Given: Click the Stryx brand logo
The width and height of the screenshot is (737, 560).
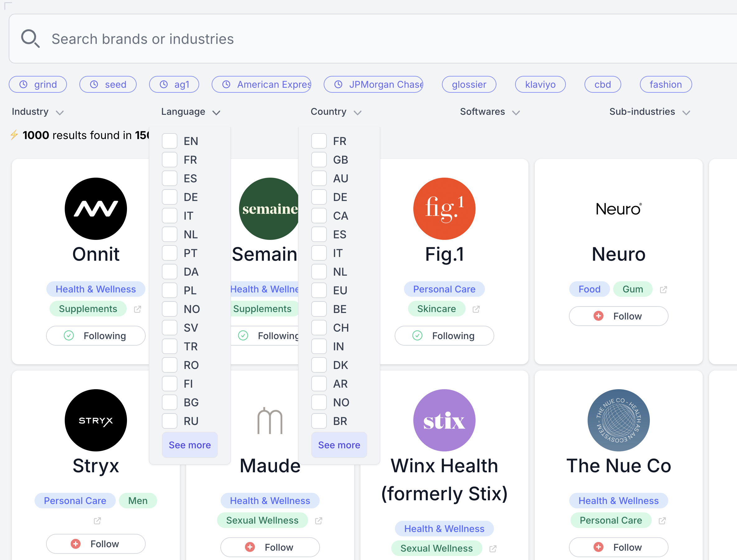Looking at the screenshot, I should click(x=96, y=420).
